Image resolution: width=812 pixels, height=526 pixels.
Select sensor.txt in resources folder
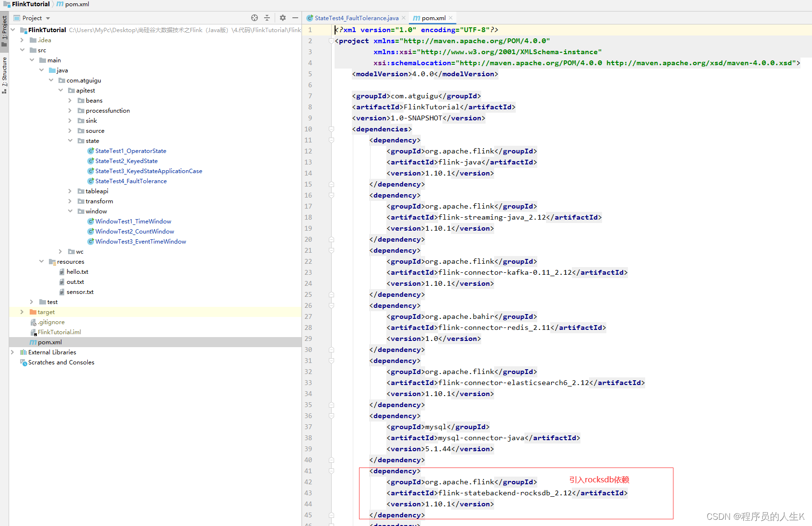coord(80,292)
